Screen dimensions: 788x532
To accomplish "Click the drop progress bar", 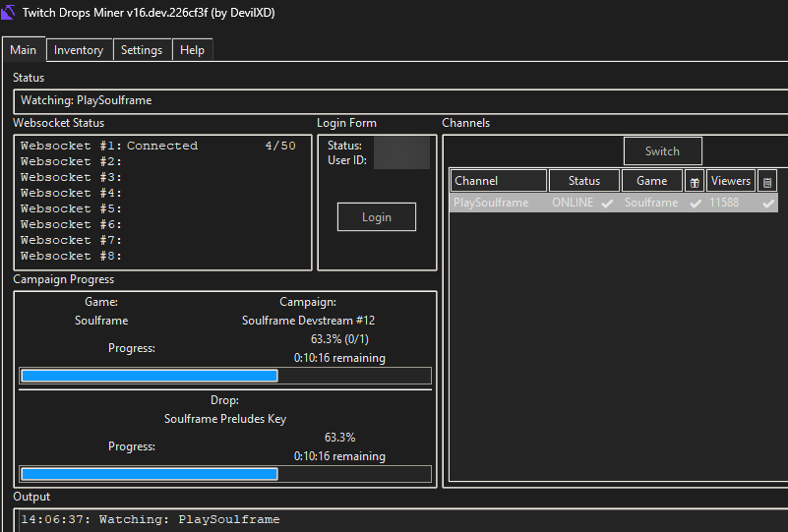I will click(225, 474).
